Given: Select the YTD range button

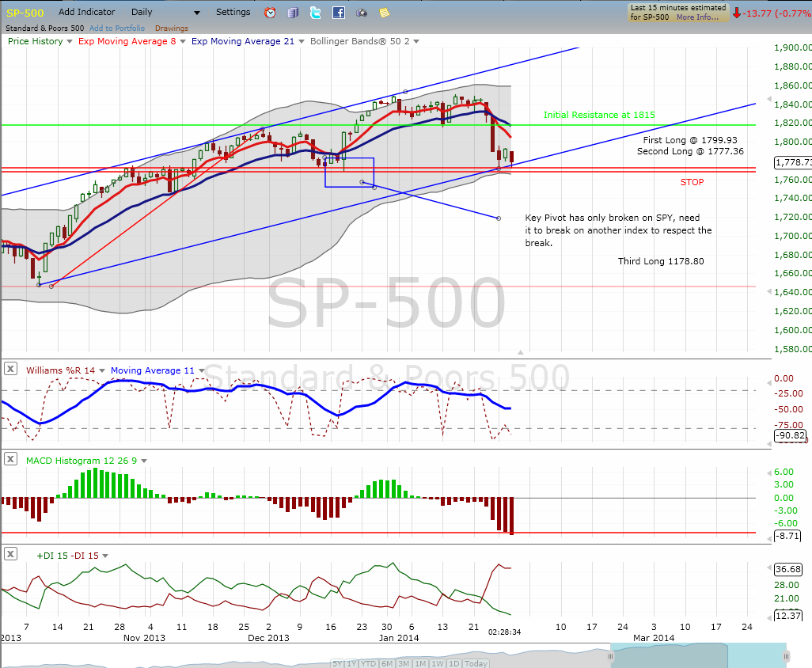Looking at the screenshot, I should coord(369,663).
